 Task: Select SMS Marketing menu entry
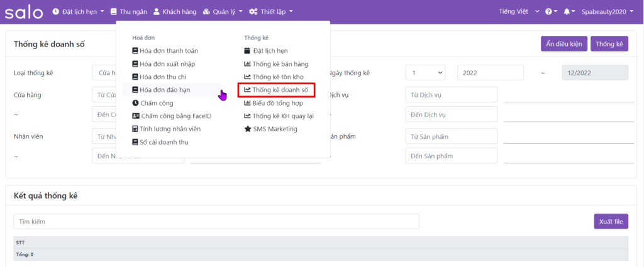pos(270,129)
